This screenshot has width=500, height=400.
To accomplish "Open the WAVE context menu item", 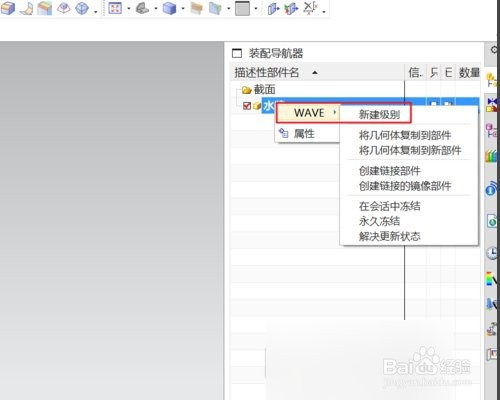I will (x=307, y=113).
